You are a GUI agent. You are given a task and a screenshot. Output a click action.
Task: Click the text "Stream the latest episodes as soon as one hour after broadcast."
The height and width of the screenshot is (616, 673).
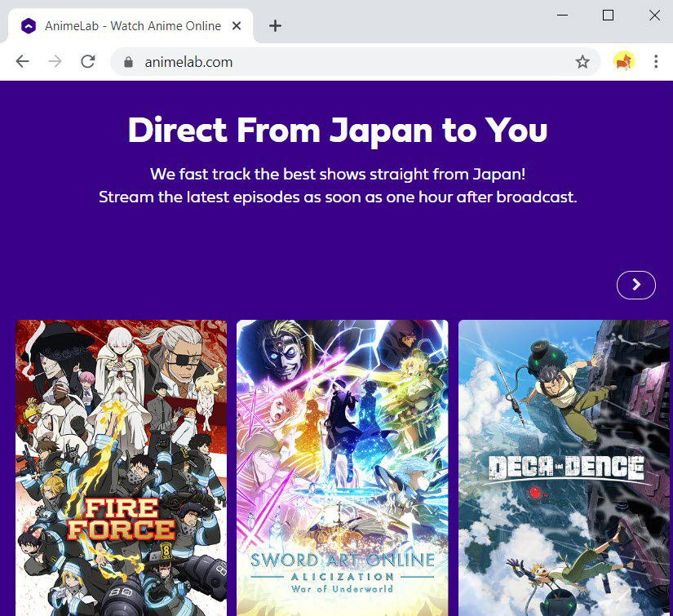[x=338, y=197]
